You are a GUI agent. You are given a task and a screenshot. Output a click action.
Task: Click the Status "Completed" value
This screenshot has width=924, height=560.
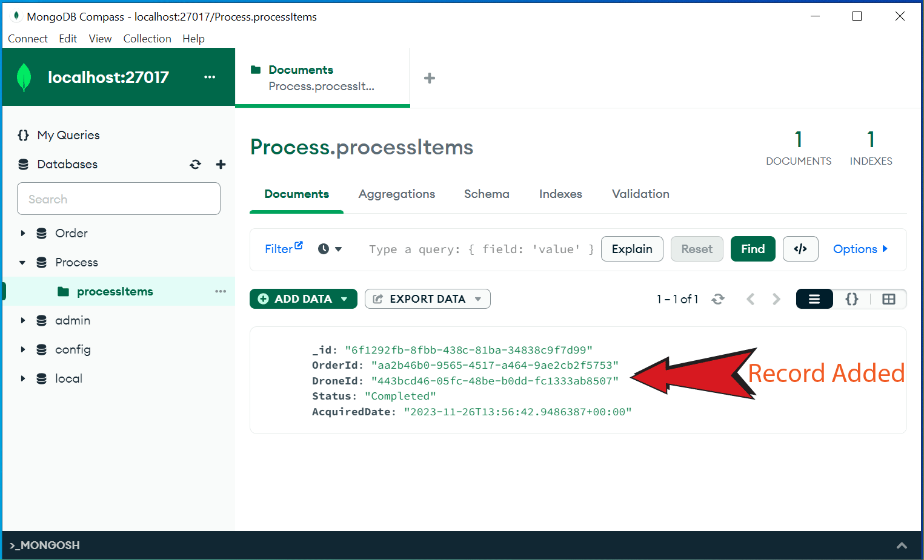coord(401,396)
